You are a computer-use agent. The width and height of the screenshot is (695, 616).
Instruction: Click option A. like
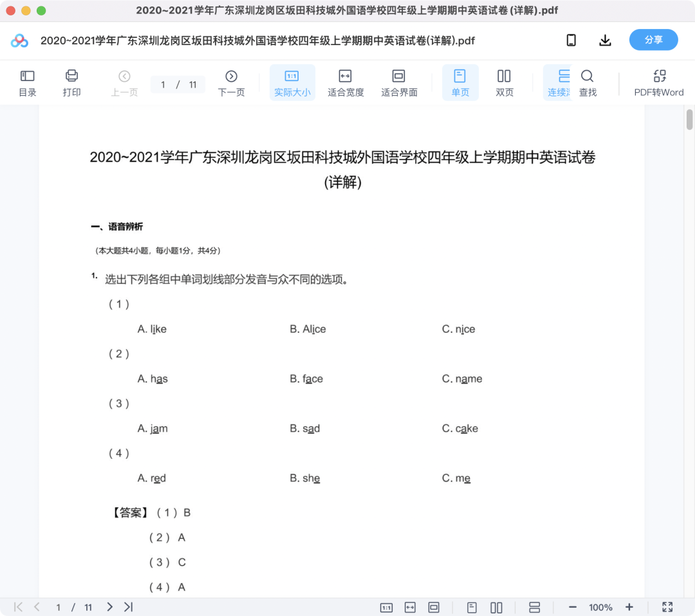pos(152,329)
